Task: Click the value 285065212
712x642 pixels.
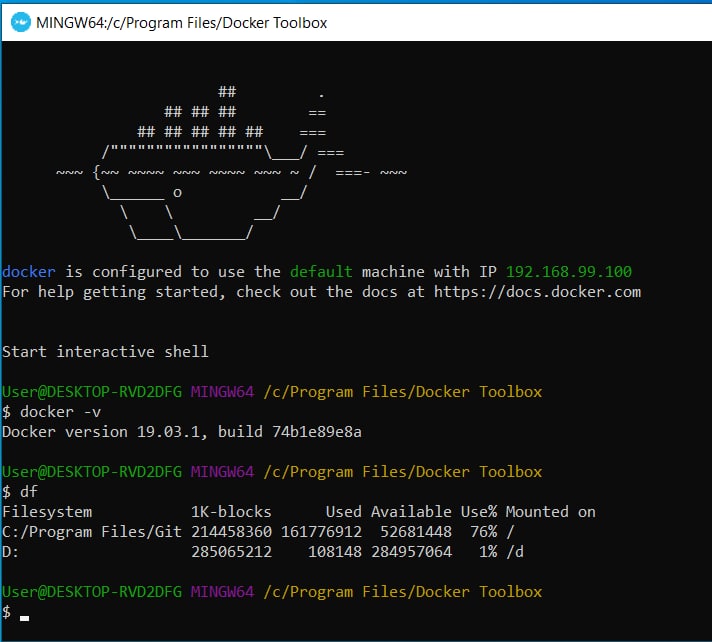Action: tap(232, 552)
